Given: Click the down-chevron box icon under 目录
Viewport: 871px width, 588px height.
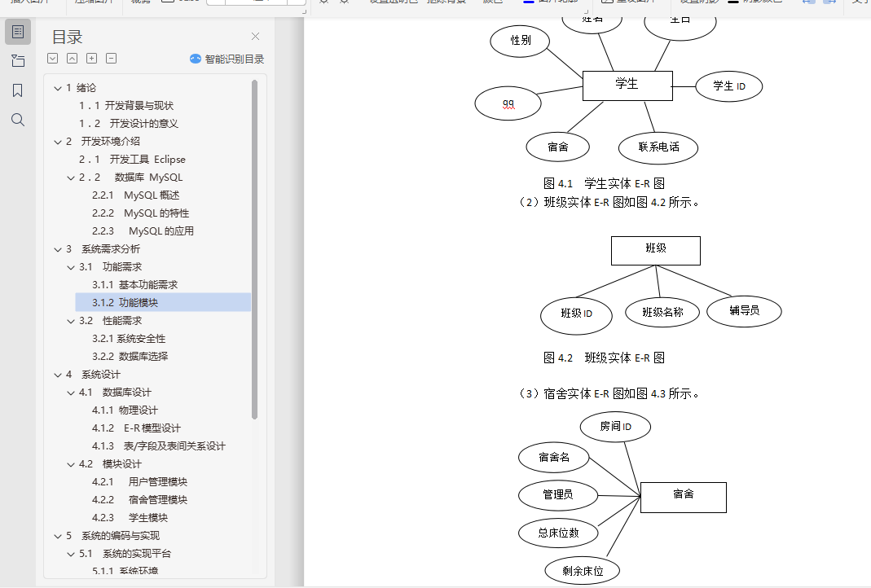Looking at the screenshot, I should tap(53, 59).
